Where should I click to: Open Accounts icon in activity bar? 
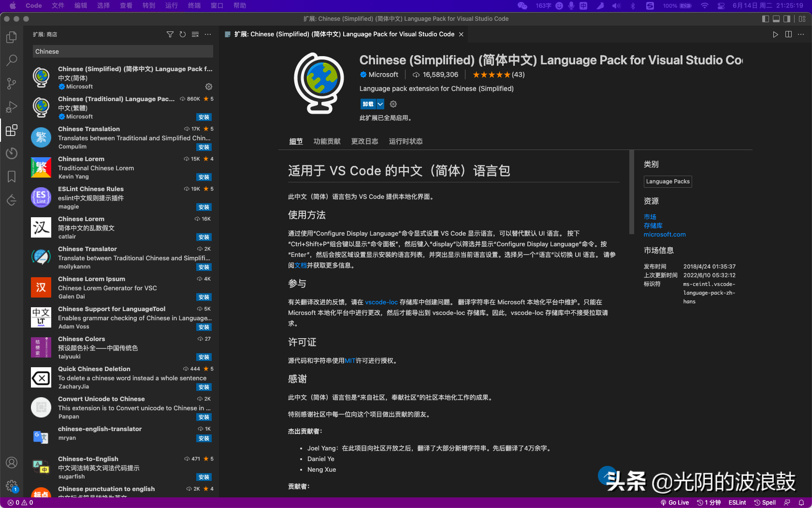click(12, 463)
